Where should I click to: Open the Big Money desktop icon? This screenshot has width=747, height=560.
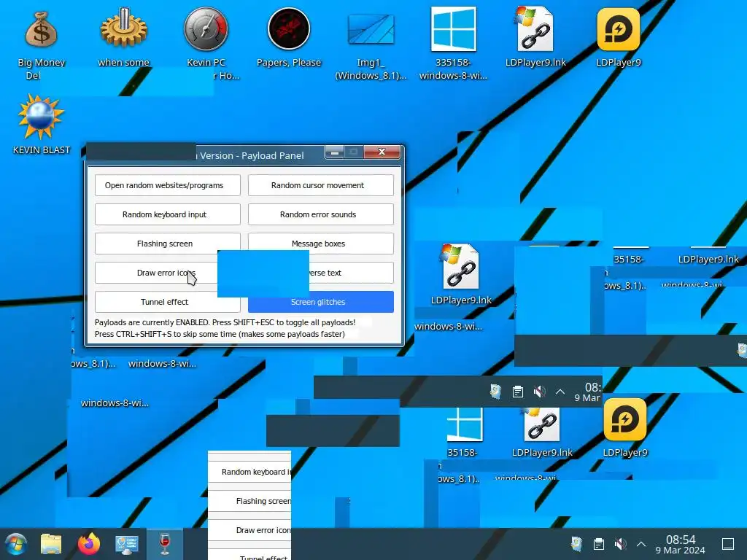click(x=41, y=31)
